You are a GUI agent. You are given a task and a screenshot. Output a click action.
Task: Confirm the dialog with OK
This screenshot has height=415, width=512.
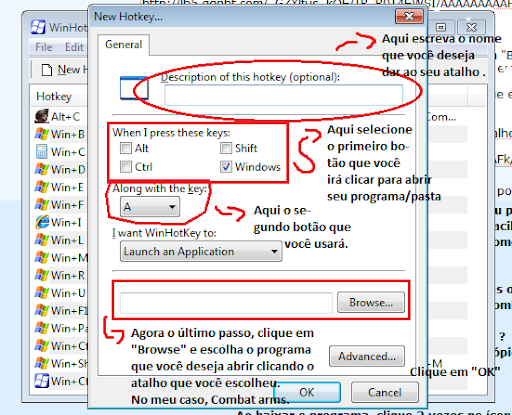coord(307,392)
